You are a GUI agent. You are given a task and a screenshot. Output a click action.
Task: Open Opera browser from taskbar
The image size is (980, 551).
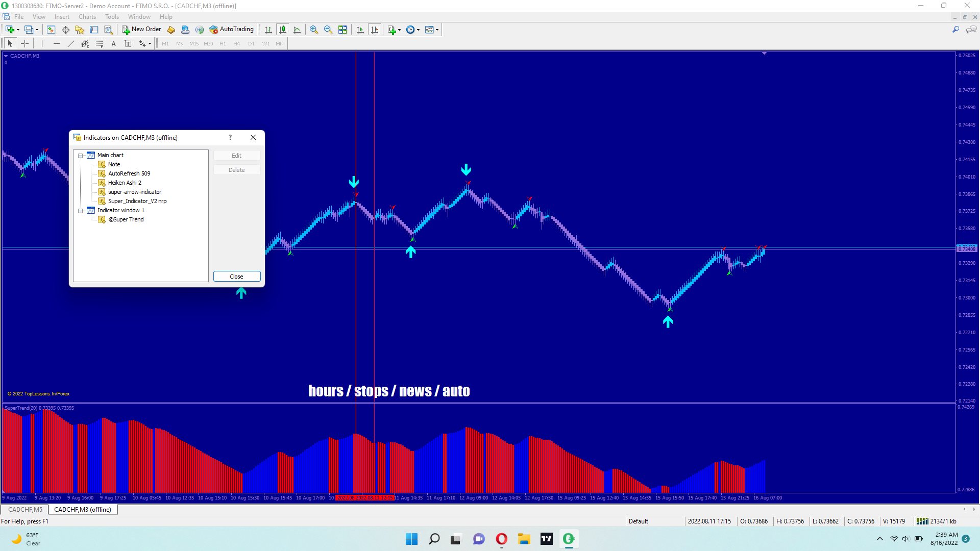tap(501, 539)
